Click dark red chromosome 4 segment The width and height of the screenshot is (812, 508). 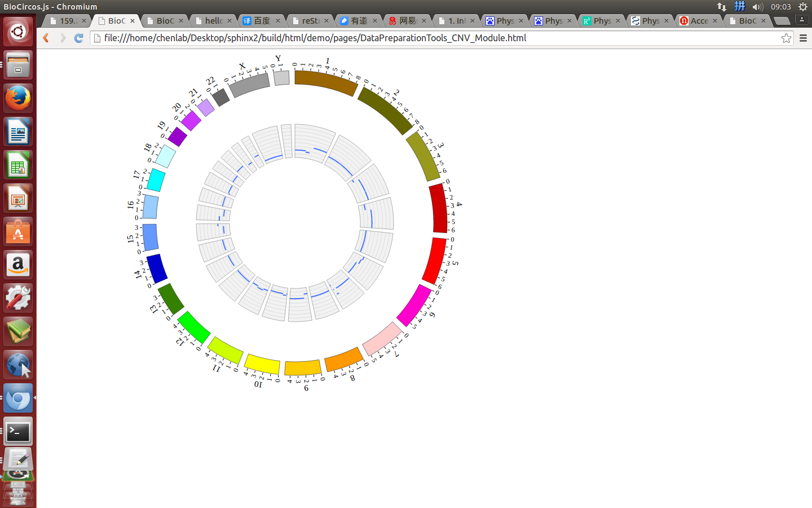point(439,208)
